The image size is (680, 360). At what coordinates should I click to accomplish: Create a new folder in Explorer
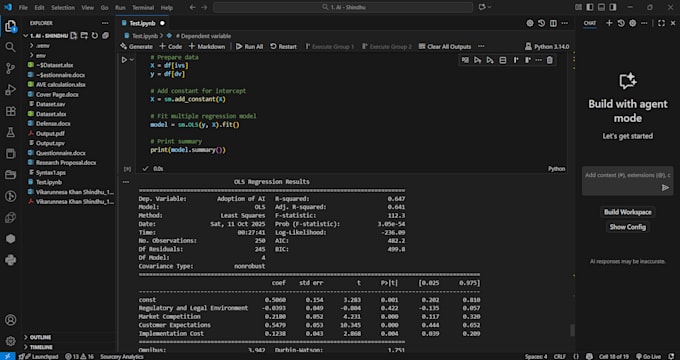[x=84, y=36]
